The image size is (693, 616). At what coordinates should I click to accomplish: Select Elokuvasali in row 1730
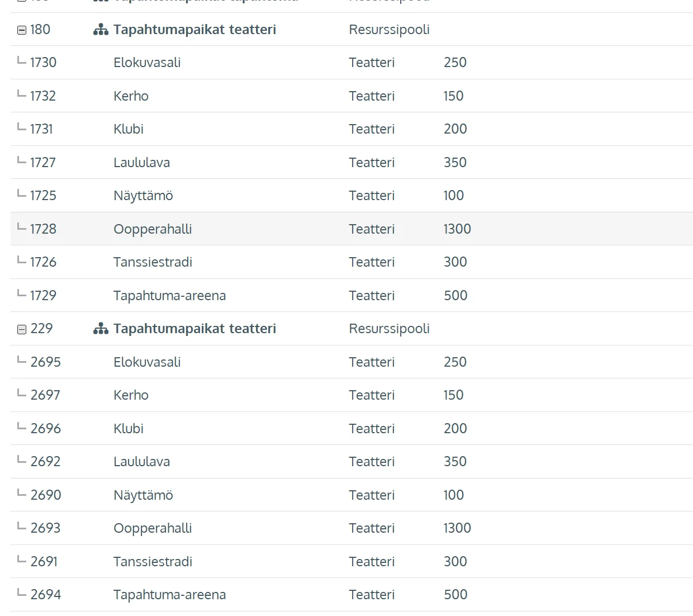coord(147,63)
